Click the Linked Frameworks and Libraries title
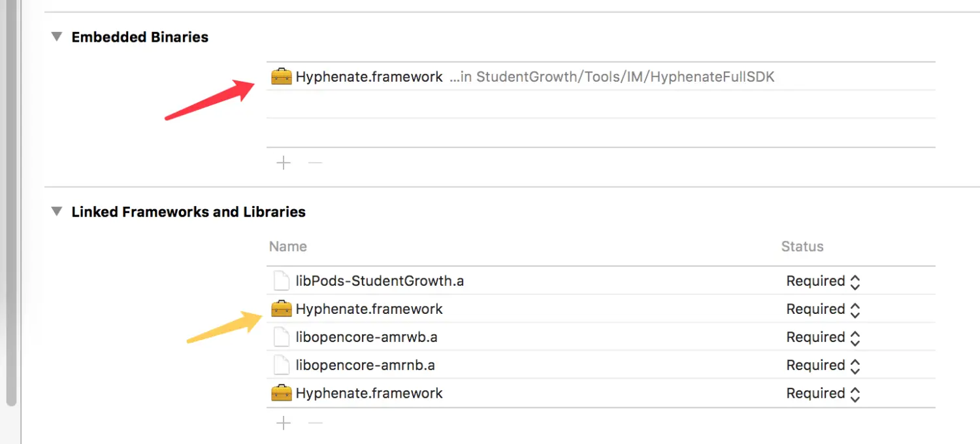The image size is (980, 444). click(x=188, y=212)
